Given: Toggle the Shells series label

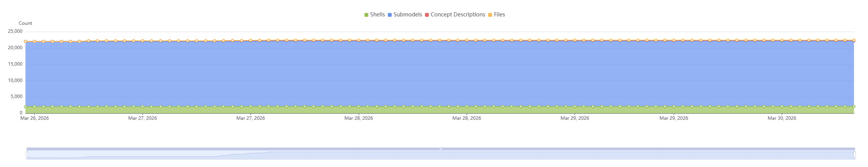Looking at the screenshot, I should click(x=377, y=14).
